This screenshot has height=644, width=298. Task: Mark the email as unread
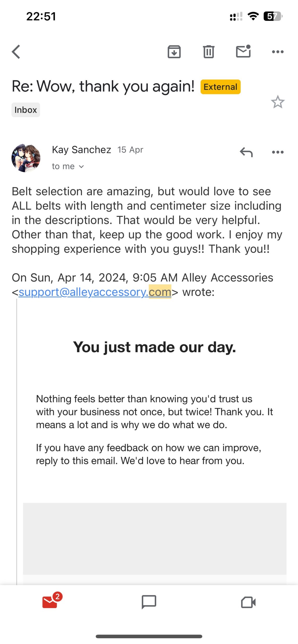click(243, 52)
